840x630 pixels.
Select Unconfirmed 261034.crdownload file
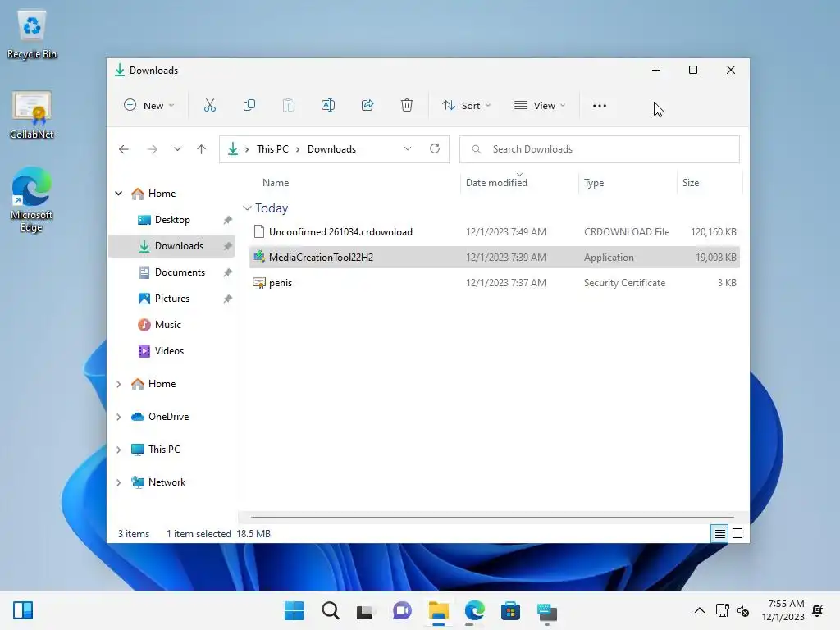tap(494, 232)
